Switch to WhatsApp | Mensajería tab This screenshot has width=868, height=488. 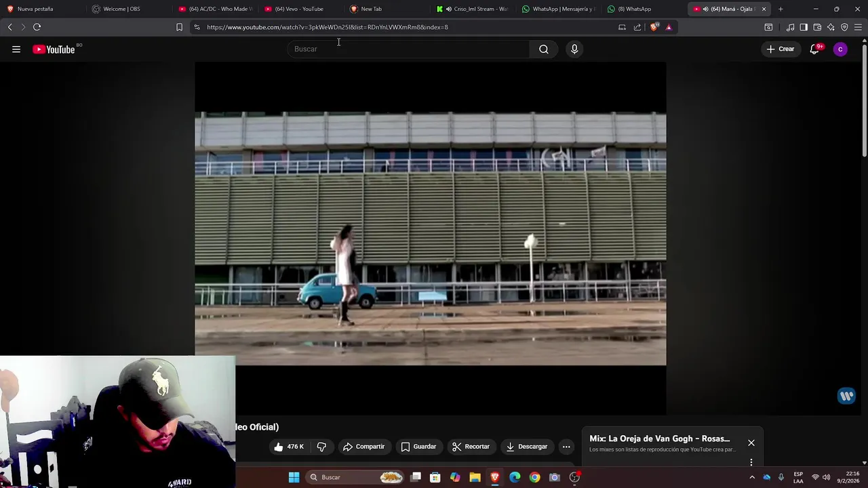557,9
